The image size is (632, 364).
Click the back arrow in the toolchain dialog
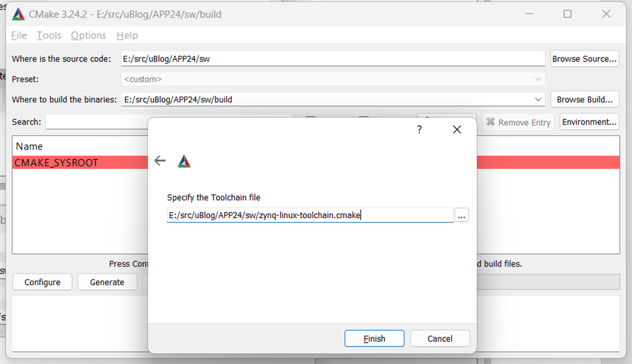point(160,161)
